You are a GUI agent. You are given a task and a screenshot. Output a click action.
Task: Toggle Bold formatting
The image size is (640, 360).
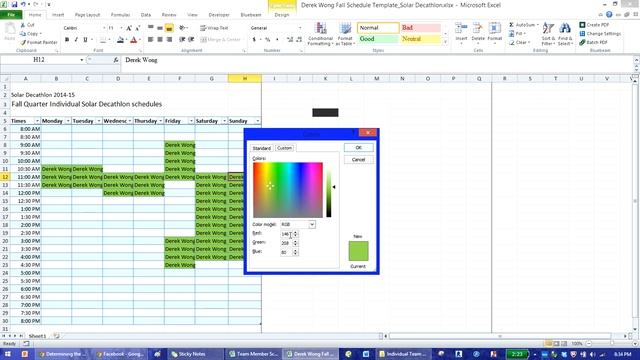67,40
